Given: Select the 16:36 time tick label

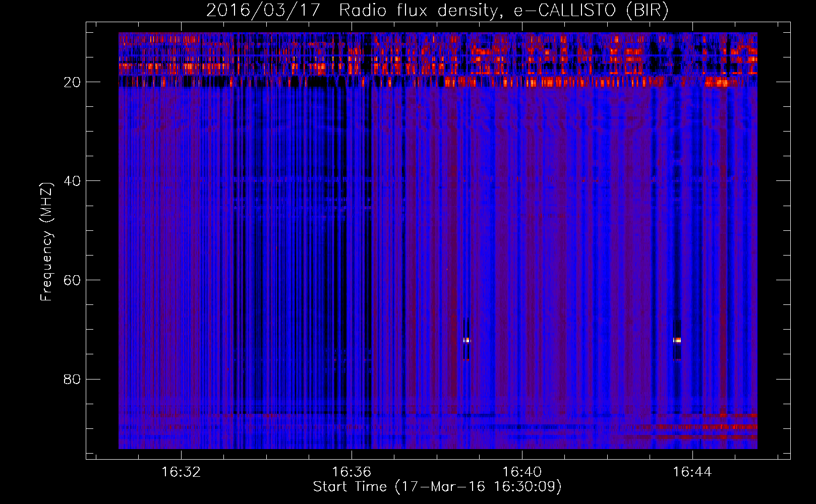Looking at the screenshot, I should [352, 472].
